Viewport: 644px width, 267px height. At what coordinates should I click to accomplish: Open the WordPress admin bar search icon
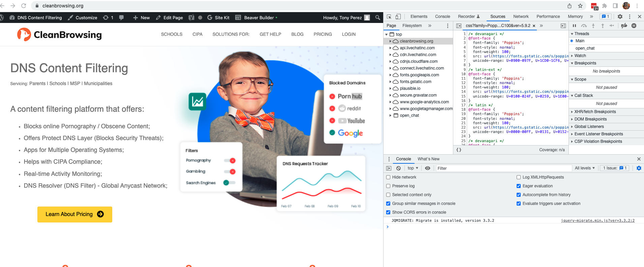(378, 18)
